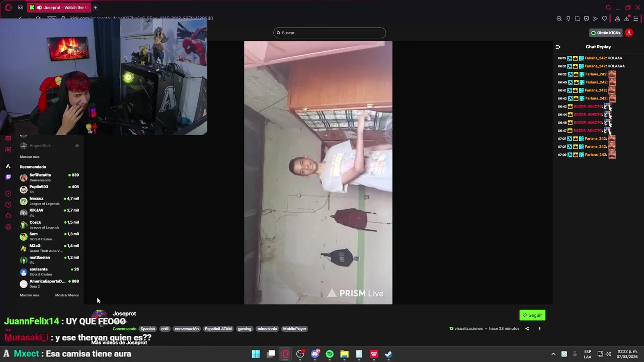Screen dimensions: 644x362
Task: Click the conversación tag
Action: tap(187, 329)
